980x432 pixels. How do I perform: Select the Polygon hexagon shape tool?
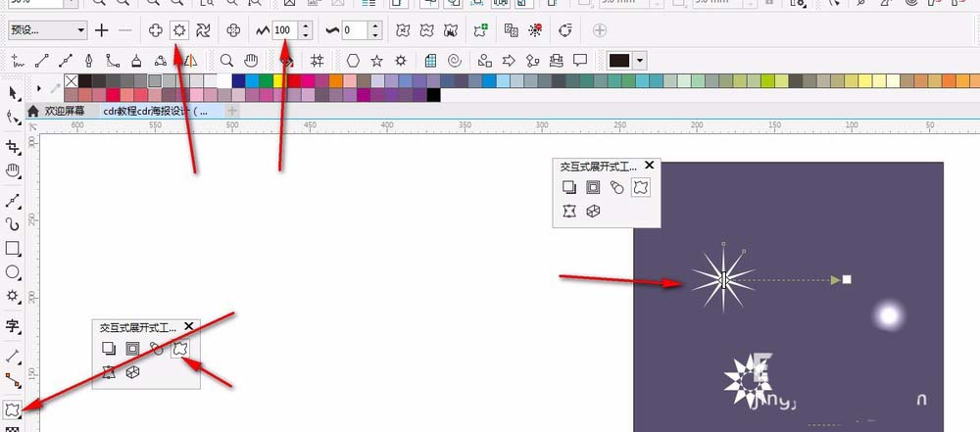(x=353, y=61)
